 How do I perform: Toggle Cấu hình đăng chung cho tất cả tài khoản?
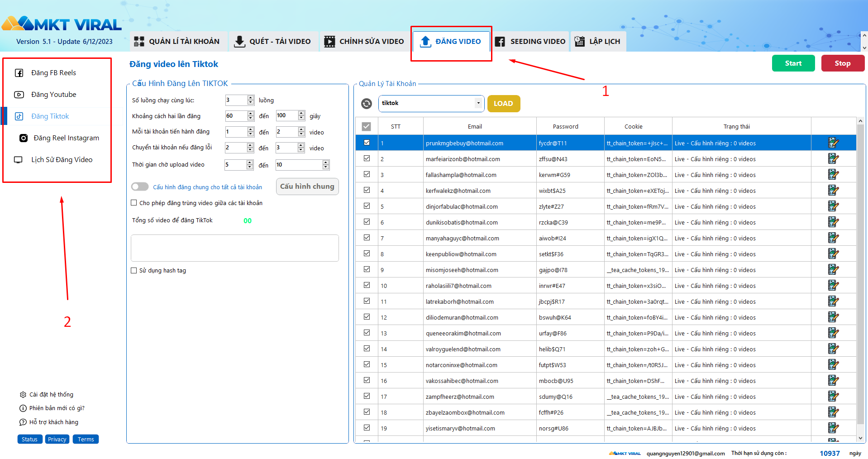tap(140, 187)
